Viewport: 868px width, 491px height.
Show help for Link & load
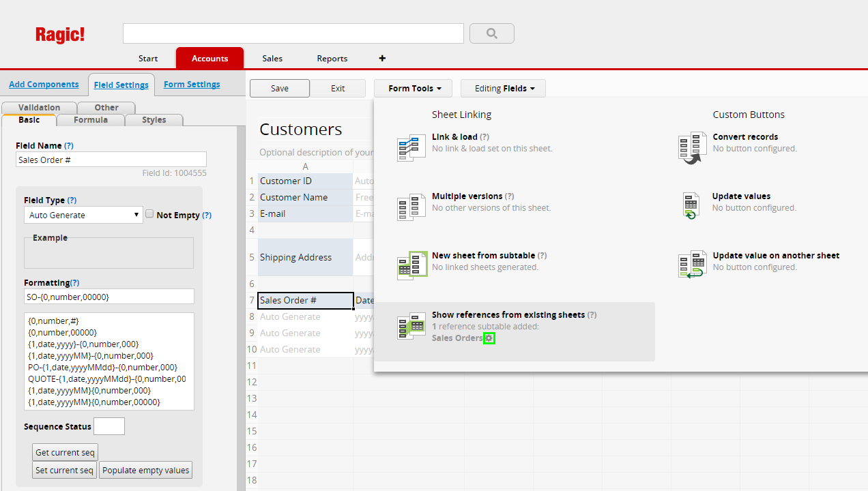484,137
